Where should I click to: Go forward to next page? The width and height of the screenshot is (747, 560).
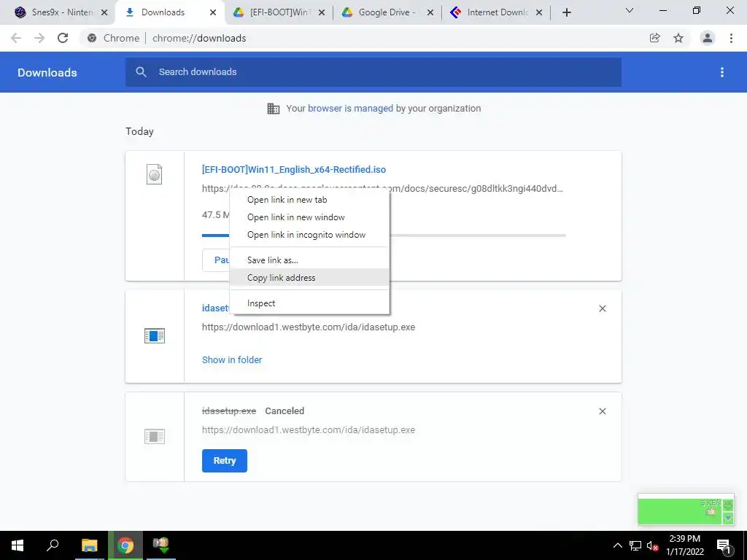coord(39,38)
